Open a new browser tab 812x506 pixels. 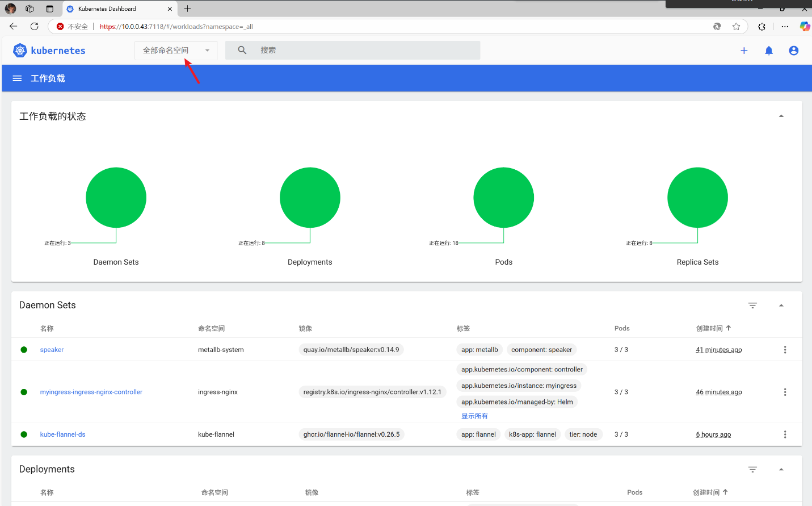(187, 9)
